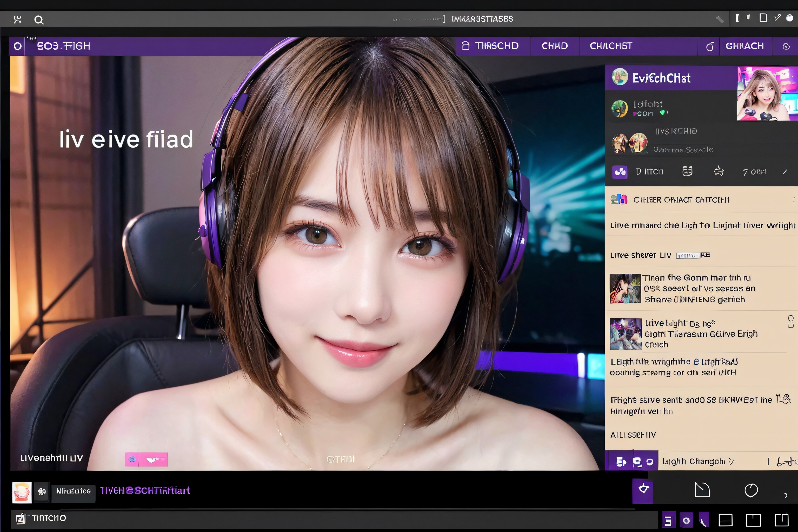Click the star icon in chat toolbar
The image size is (798, 532).
718,171
